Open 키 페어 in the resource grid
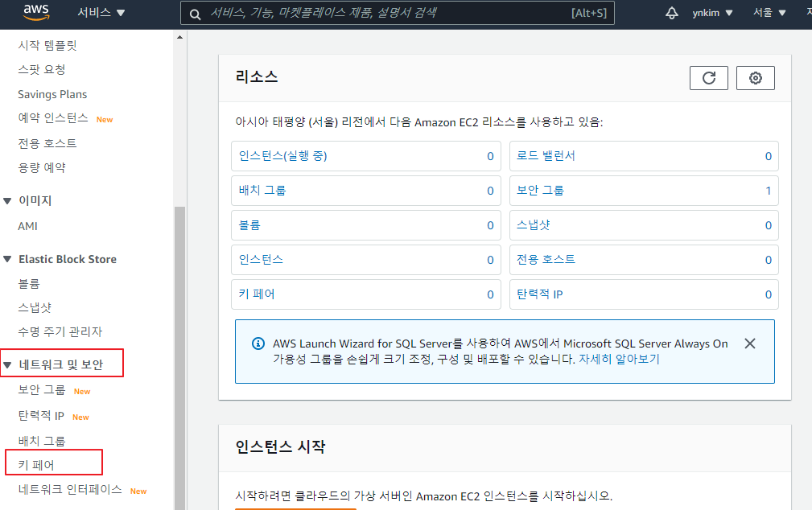 point(257,294)
